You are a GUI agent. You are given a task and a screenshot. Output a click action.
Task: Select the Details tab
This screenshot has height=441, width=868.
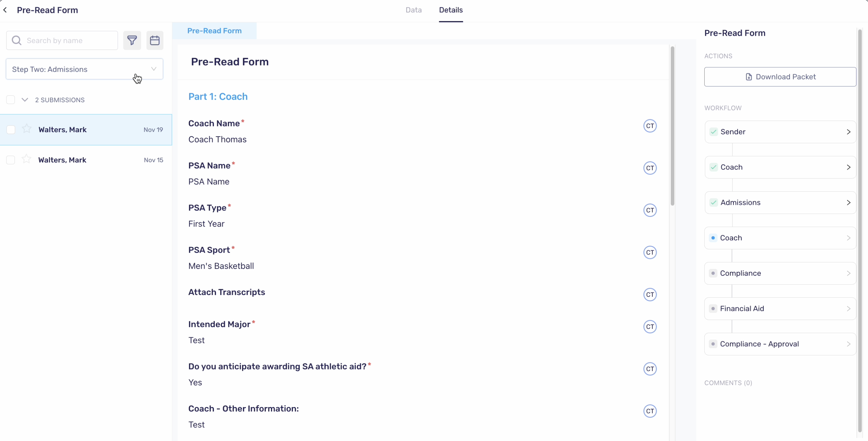tap(451, 10)
